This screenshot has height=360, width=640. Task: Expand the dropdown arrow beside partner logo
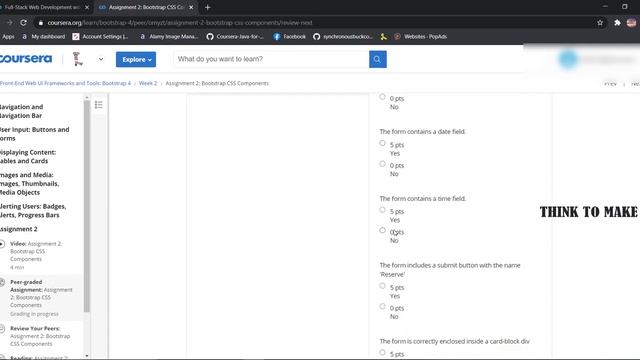coord(101,59)
